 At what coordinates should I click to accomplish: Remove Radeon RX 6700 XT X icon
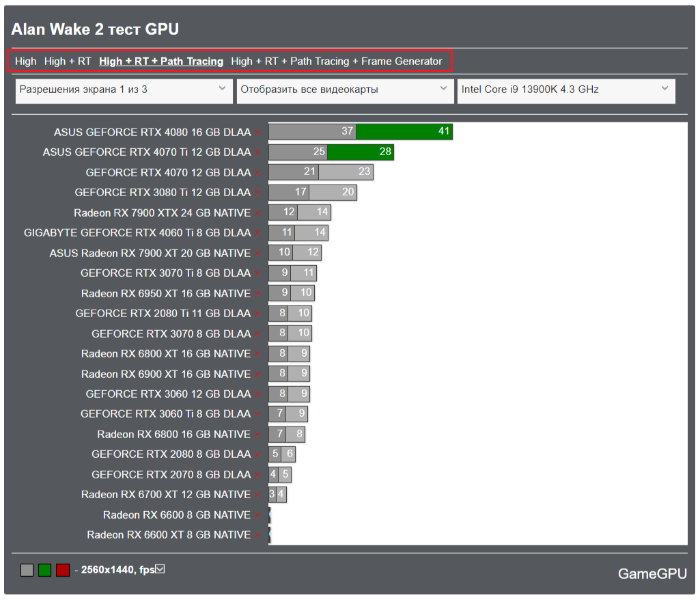(x=257, y=495)
